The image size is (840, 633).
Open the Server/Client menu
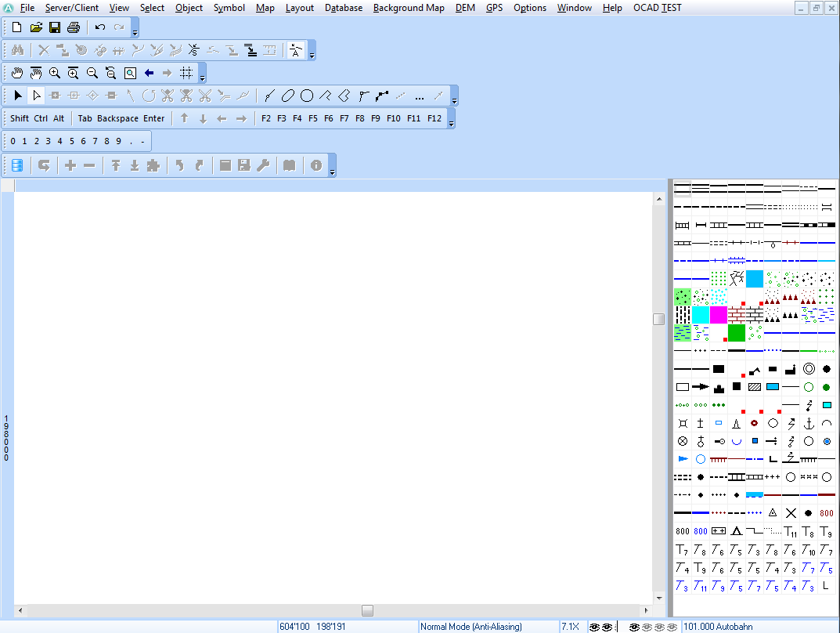click(72, 8)
